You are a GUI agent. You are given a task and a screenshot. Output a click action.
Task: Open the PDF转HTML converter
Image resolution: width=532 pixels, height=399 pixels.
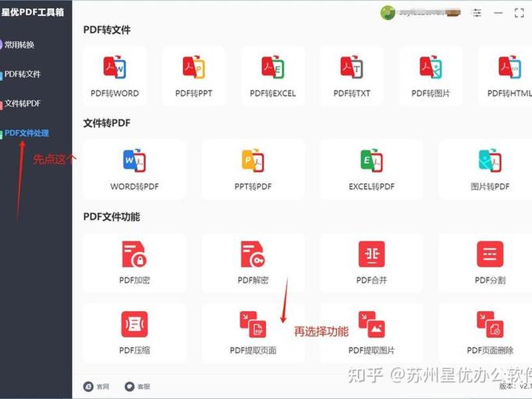[x=505, y=76]
